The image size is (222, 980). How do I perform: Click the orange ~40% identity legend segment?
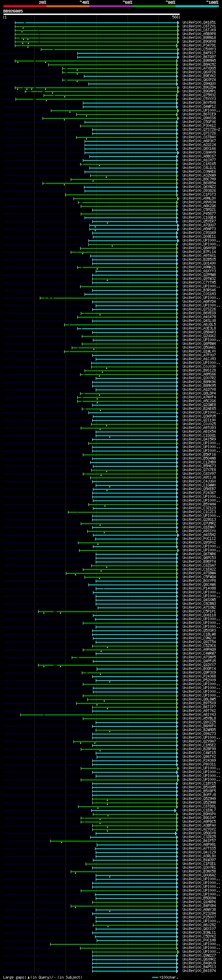68,6
